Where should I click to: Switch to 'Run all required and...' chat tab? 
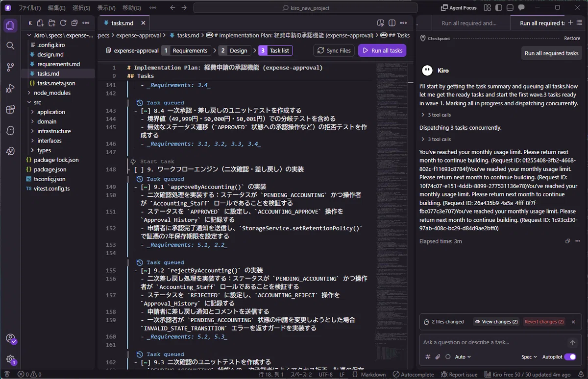468,23
